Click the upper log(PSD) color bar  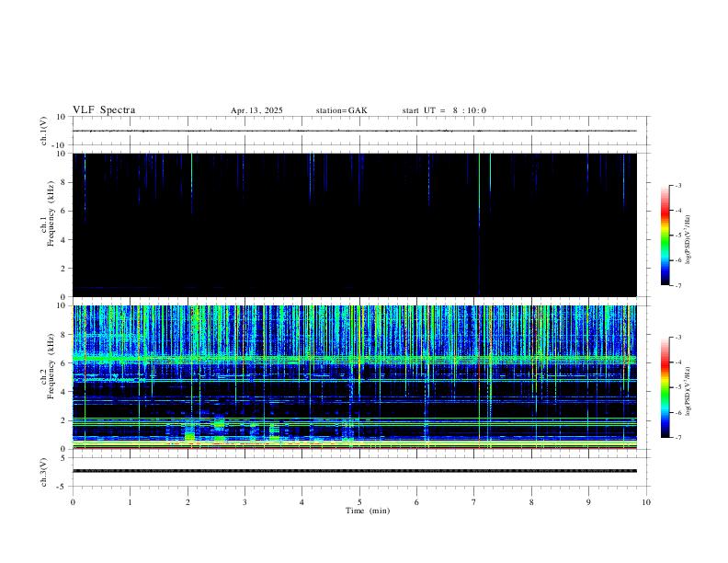665,236
